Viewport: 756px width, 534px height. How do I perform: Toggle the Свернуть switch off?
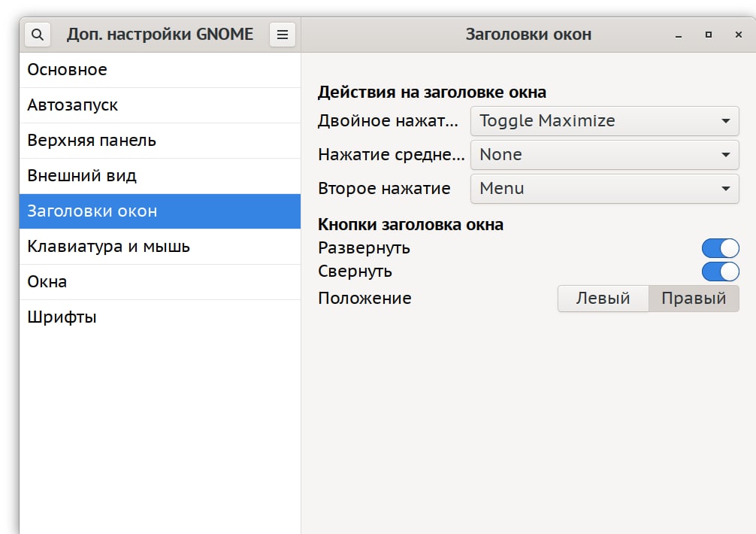pos(720,272)
